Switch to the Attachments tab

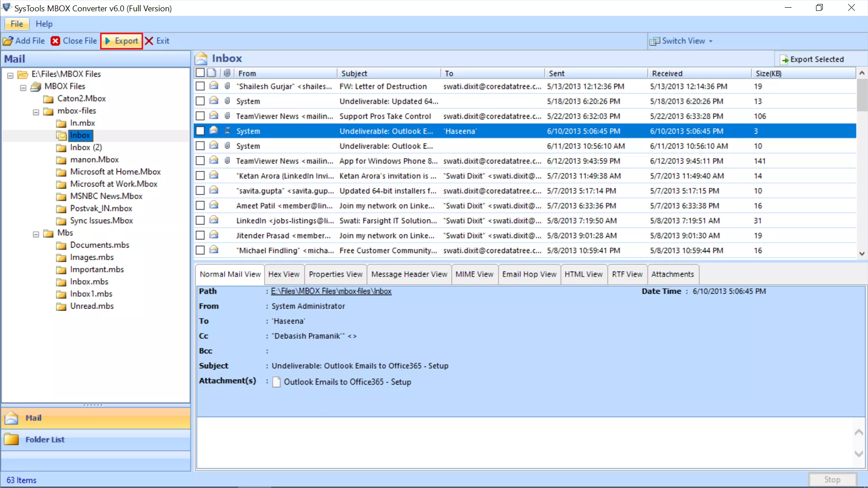click(672, 274)
